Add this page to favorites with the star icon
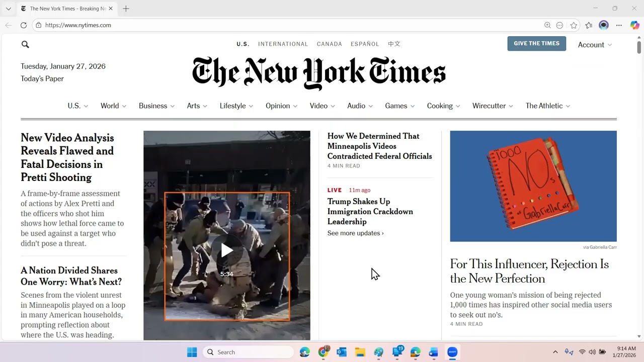Image resolution: width=644 pixels, height=362 pixels. (574, 25)
